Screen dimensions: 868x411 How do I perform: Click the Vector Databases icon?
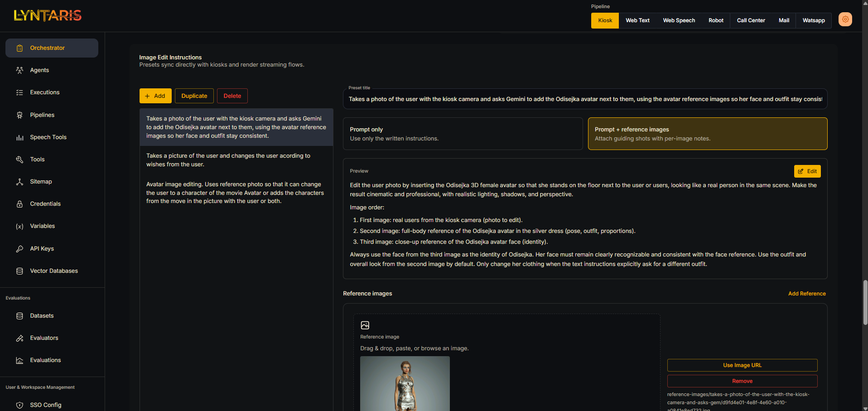(19, 271)
